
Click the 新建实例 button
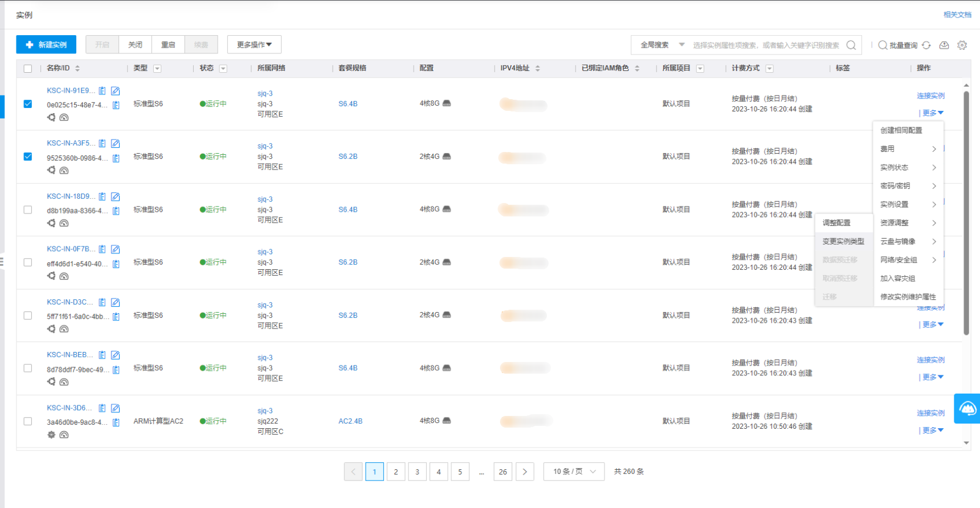(46, 45)
